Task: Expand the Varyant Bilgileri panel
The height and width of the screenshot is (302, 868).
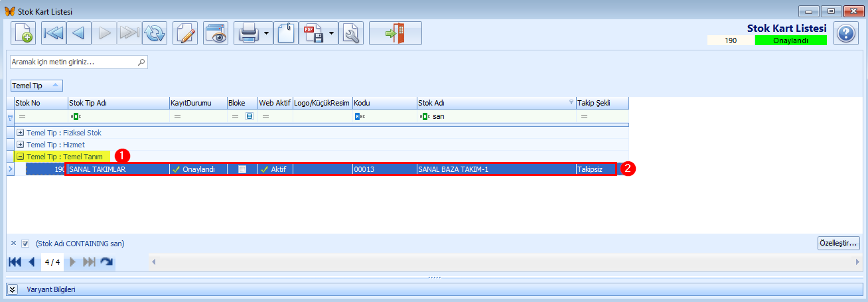Action: click(13, 289)
